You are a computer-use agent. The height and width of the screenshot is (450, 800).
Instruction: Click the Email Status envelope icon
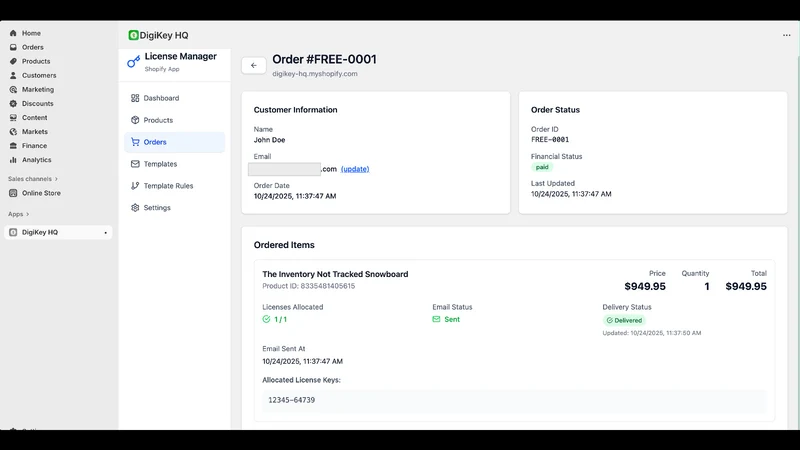(436, 319)
